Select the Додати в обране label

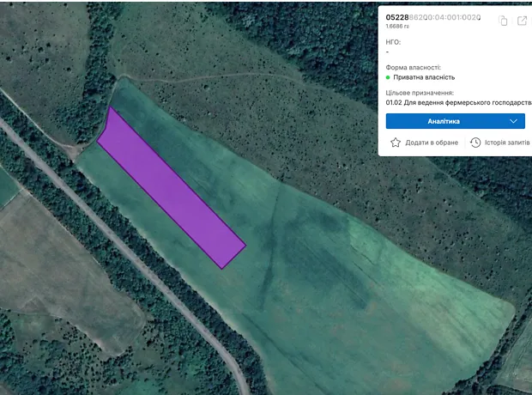tap(432, 143)
